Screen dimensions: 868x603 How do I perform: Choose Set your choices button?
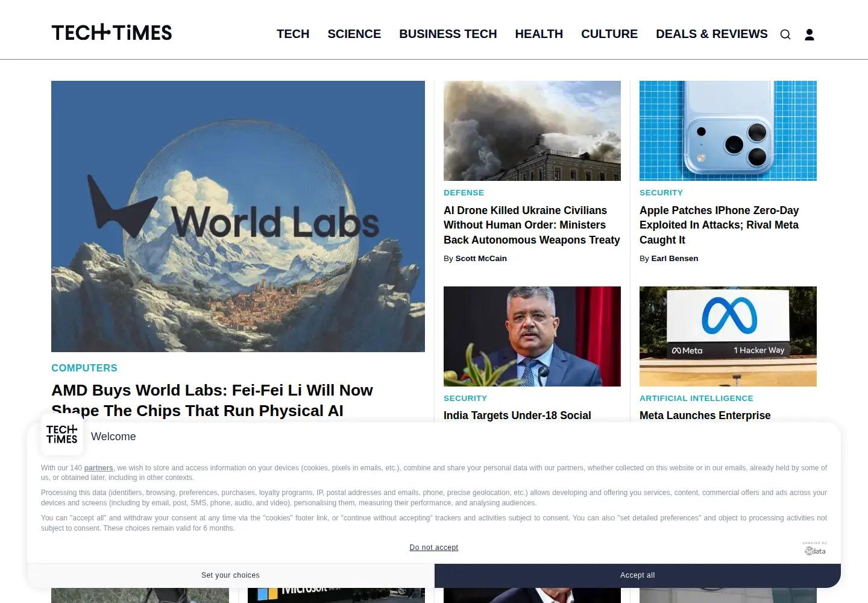pyautogui.click(x=230, y=575)
